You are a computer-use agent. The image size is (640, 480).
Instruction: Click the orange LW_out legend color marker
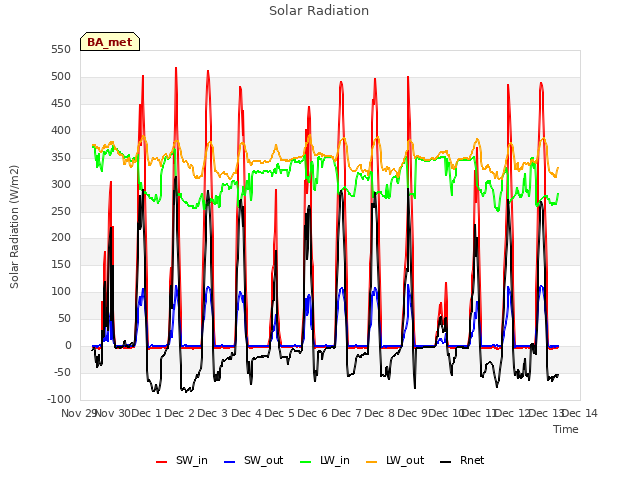coord(372,462)
